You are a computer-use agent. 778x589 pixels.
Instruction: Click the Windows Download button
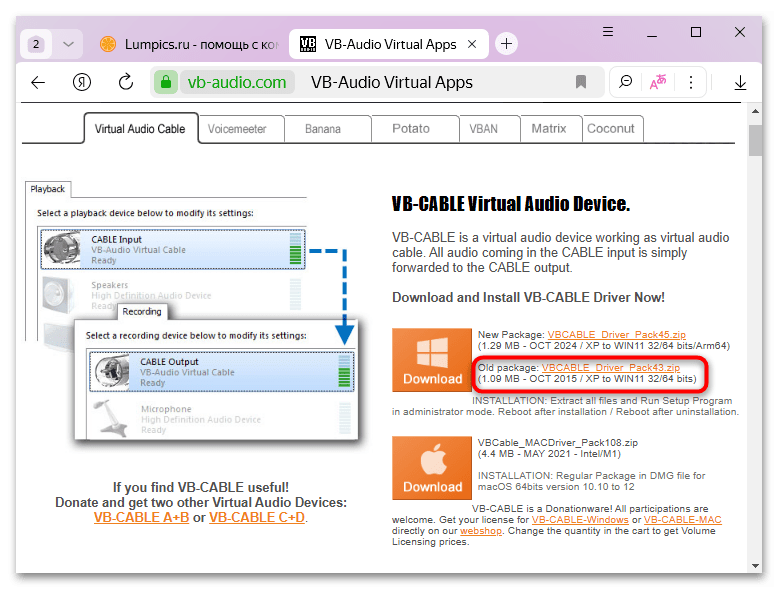pyautogui.click(x=432, y=360)
